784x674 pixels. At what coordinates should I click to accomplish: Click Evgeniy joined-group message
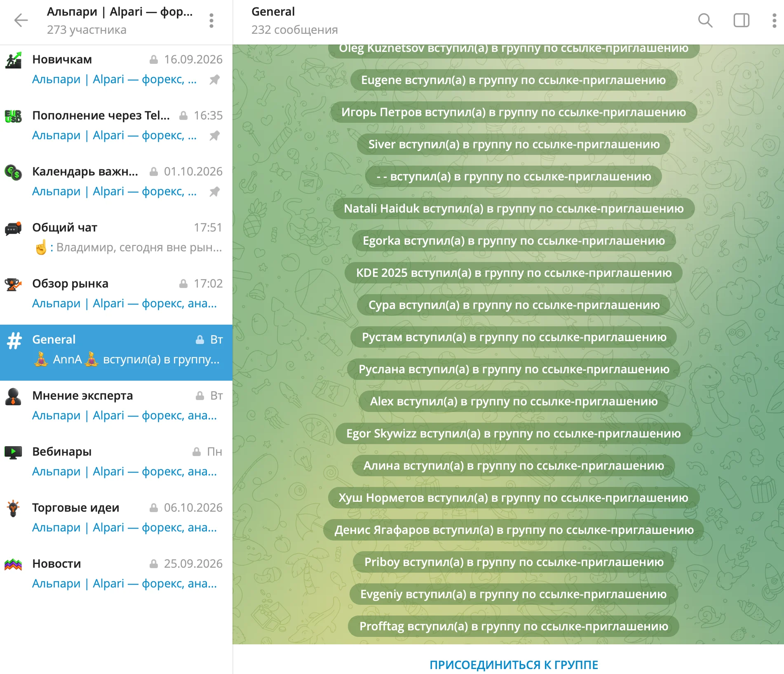[x=514, y=594]
